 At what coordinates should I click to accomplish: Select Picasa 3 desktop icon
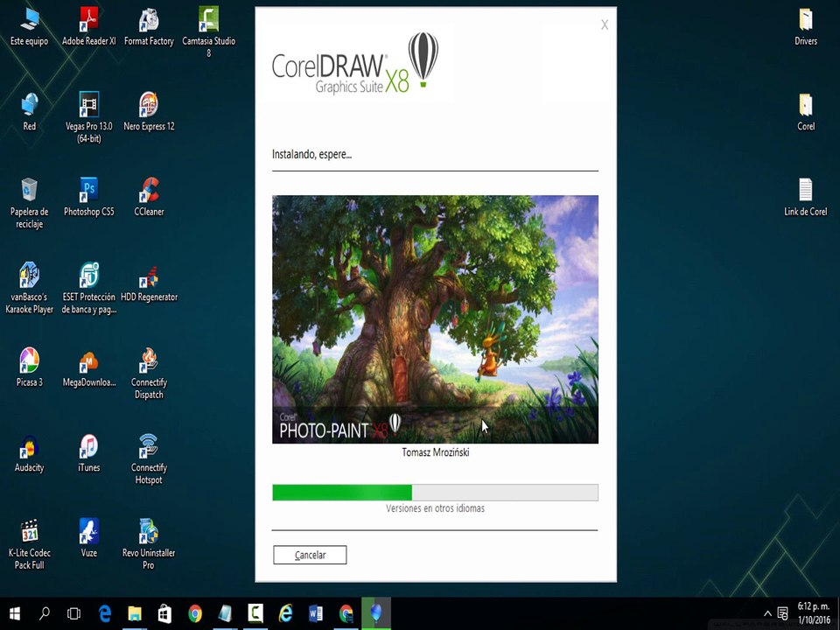(x=30, y=367)
